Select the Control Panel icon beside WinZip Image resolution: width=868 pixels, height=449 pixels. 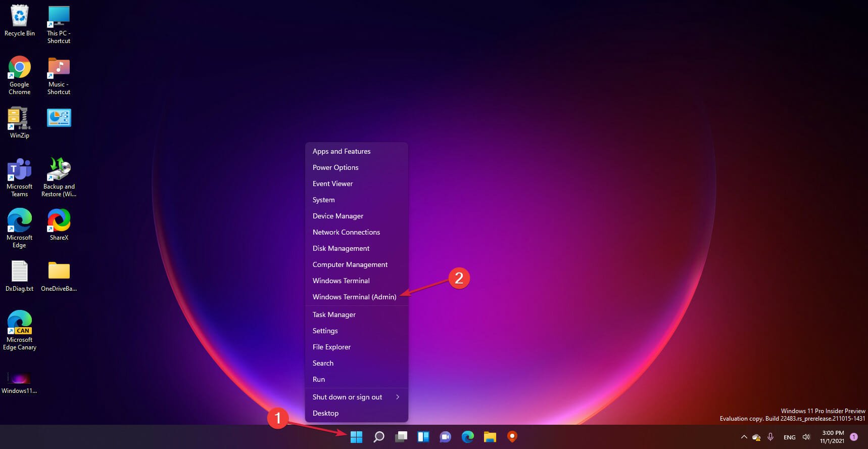[59, 118]
